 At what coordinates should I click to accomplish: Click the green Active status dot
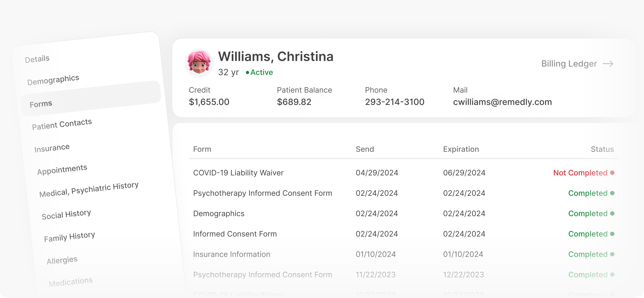coord(247,73)
